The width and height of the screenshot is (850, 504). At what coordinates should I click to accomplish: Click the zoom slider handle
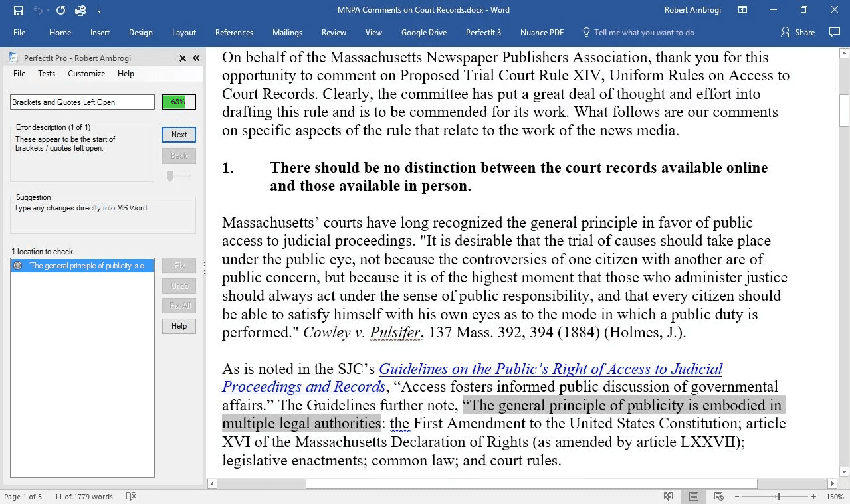[778, 497]
